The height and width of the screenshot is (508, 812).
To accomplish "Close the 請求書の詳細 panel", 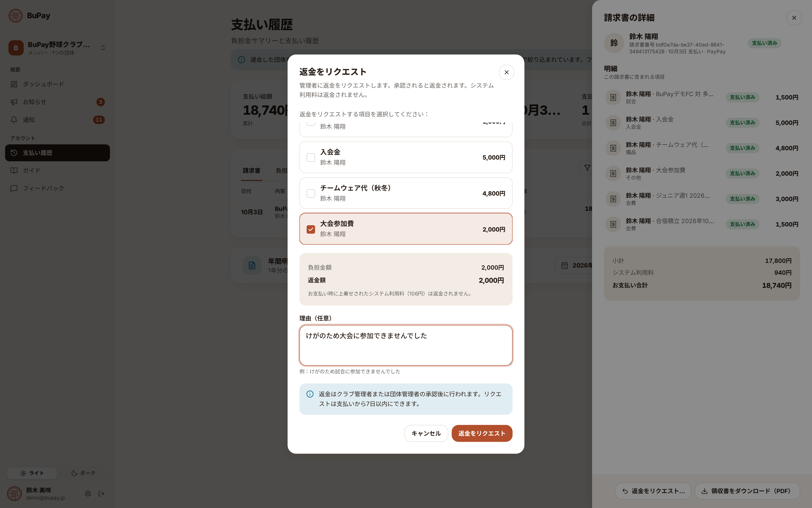I will pyautogui.click(x=794, y=18).
